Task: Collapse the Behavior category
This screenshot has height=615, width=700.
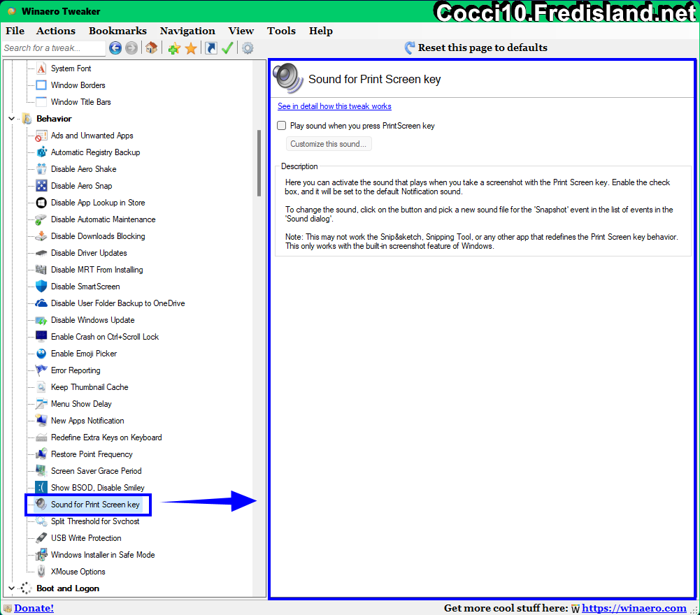Action: tap(12, 119)
